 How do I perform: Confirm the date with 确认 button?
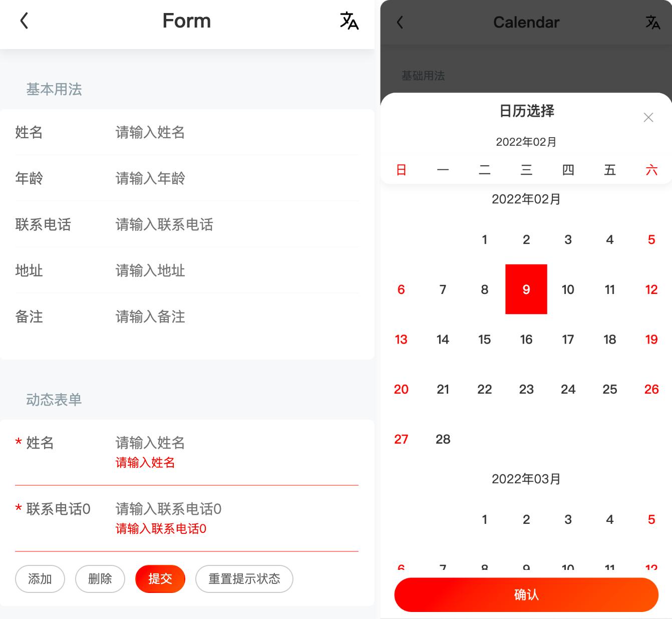[526, 594]
